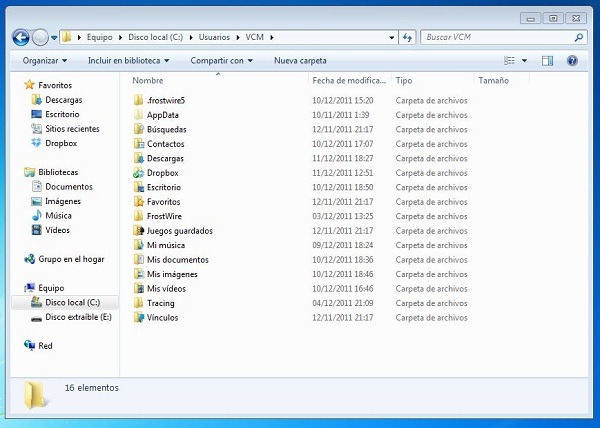Click the Back navigation arrow

point(21,37)
